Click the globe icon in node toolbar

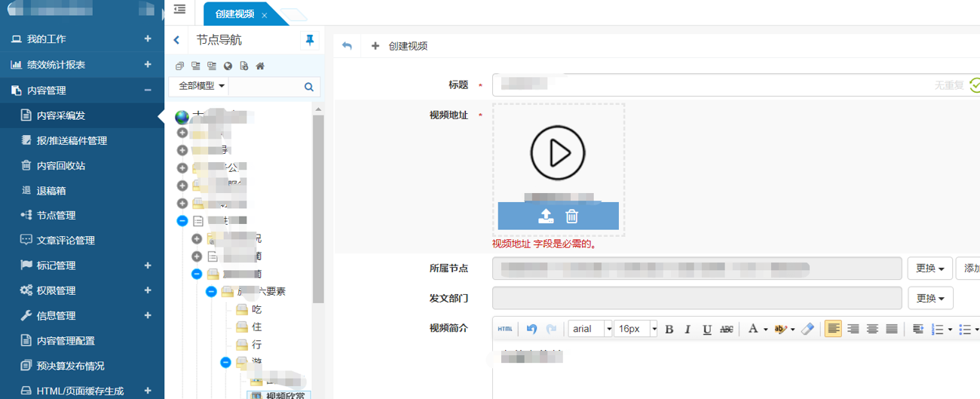click(228, 66)
